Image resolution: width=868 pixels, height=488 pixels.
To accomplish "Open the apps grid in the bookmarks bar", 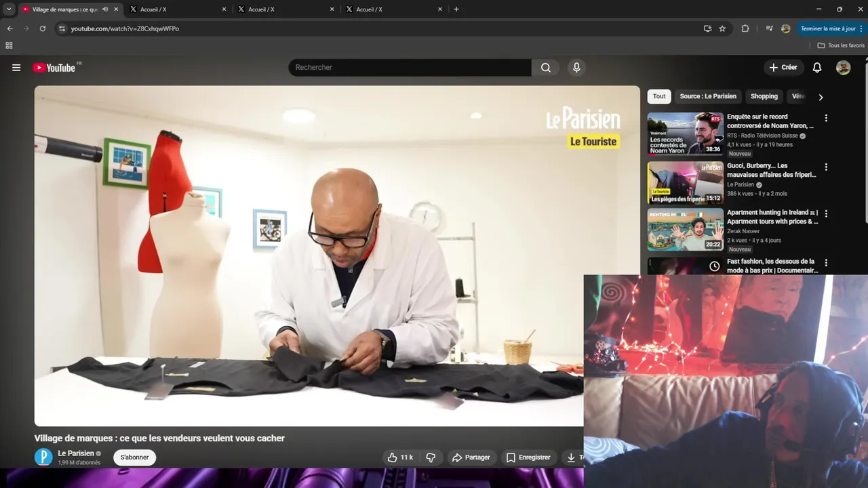I will coord(9,45).
